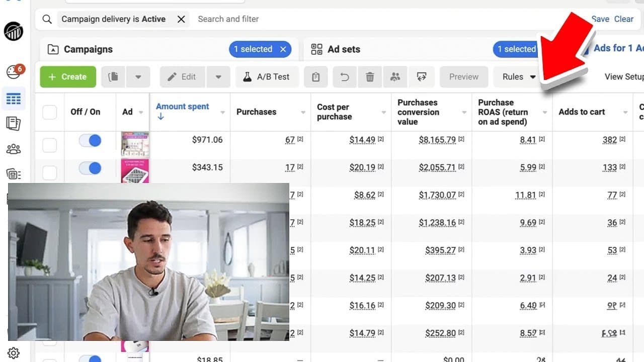Toggle off the ad with $343.15 spent
Screen dimensions: 644x362
[90, 168]
